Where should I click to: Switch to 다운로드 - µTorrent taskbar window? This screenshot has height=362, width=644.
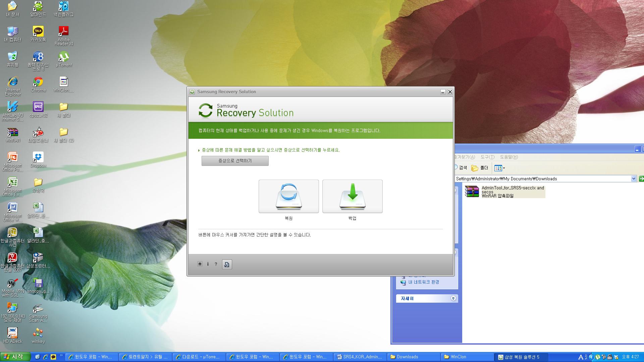click(x=199, y=357)
